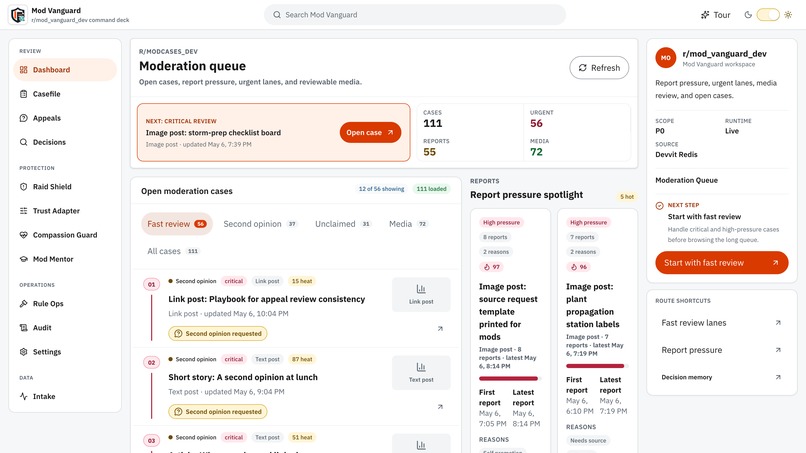Click open arrow on Short story case row

point(440,407)
